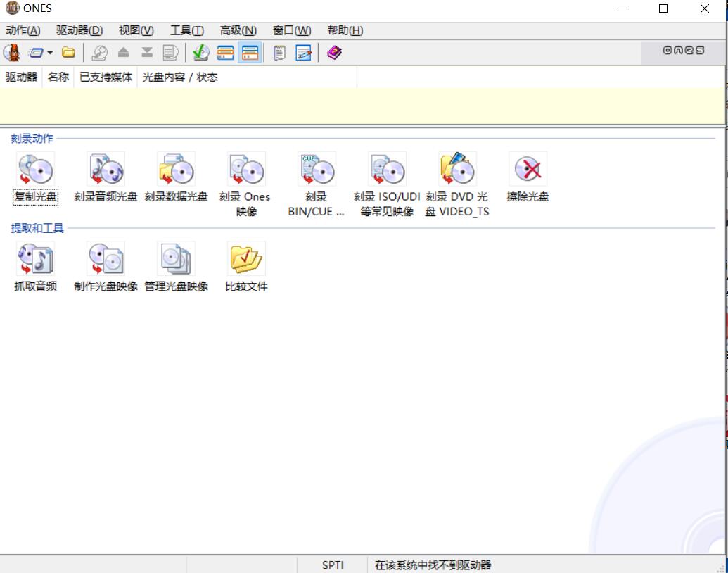728x573 pixels.
Task: Click the ONES application icon in the title bar
Action: [x=12, y=8]
